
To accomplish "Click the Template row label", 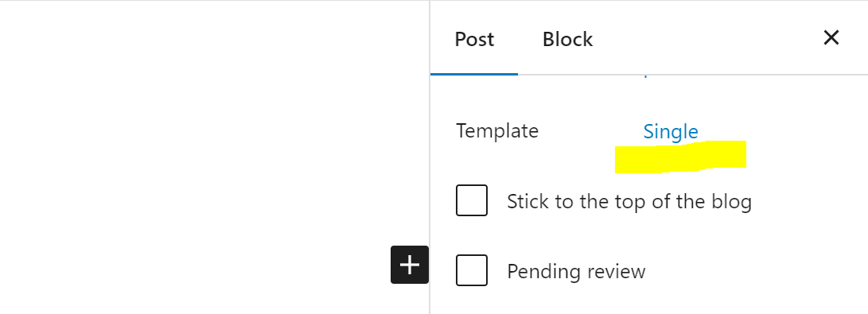I will pyautogui.click(x=497, y=131).
